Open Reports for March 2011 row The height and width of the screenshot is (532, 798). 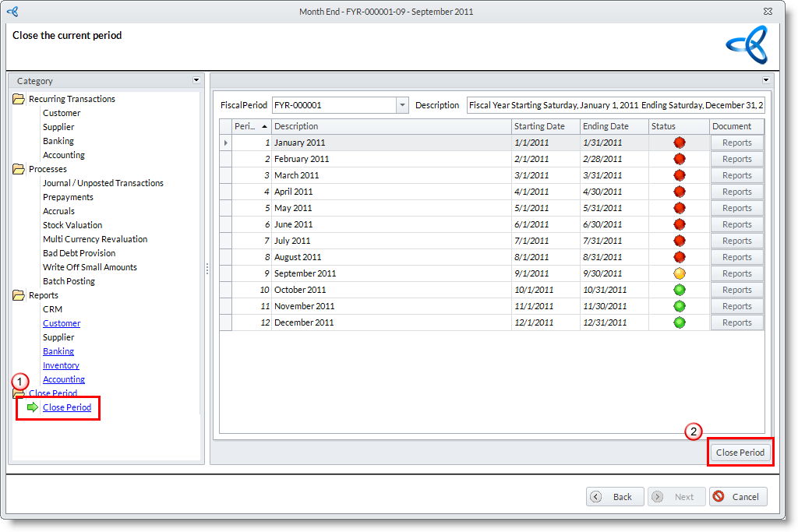[x=736, y=175]
